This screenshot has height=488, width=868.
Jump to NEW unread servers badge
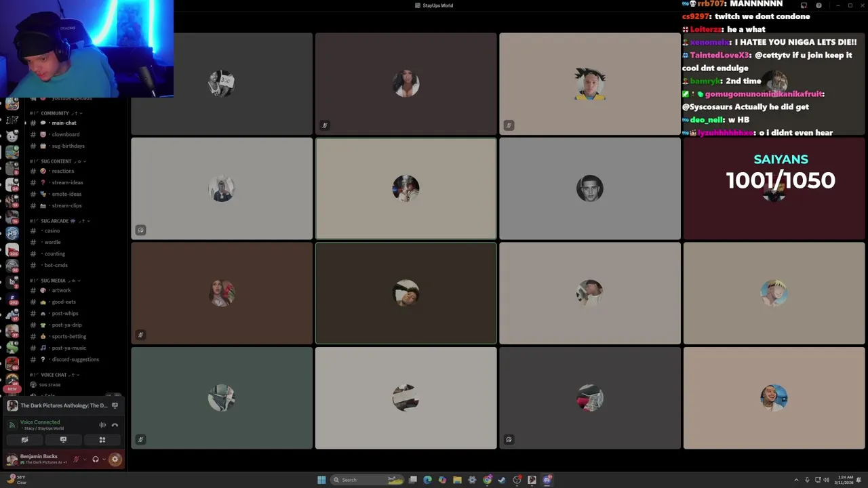(x=12, y=389)
